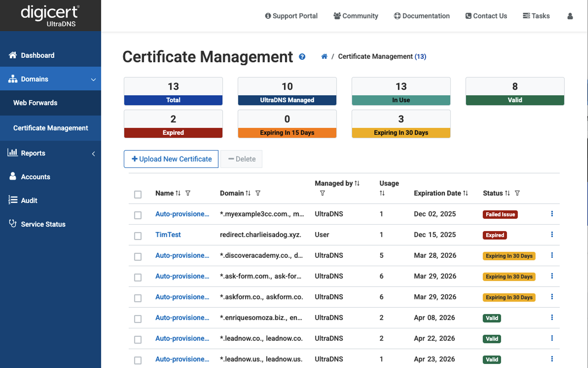
Task: Click the Expired status badge on TimTest
Action: pyautogui.click(x=495, y=235)
